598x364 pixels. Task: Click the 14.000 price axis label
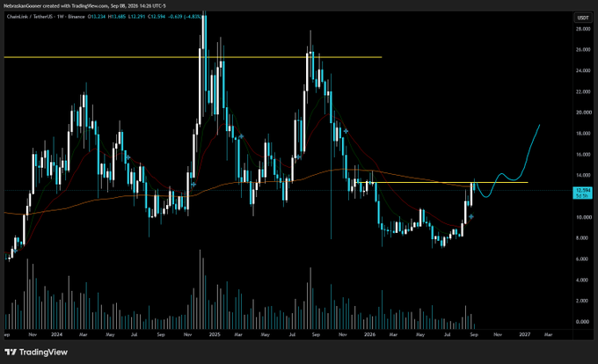tap(583, 175)
